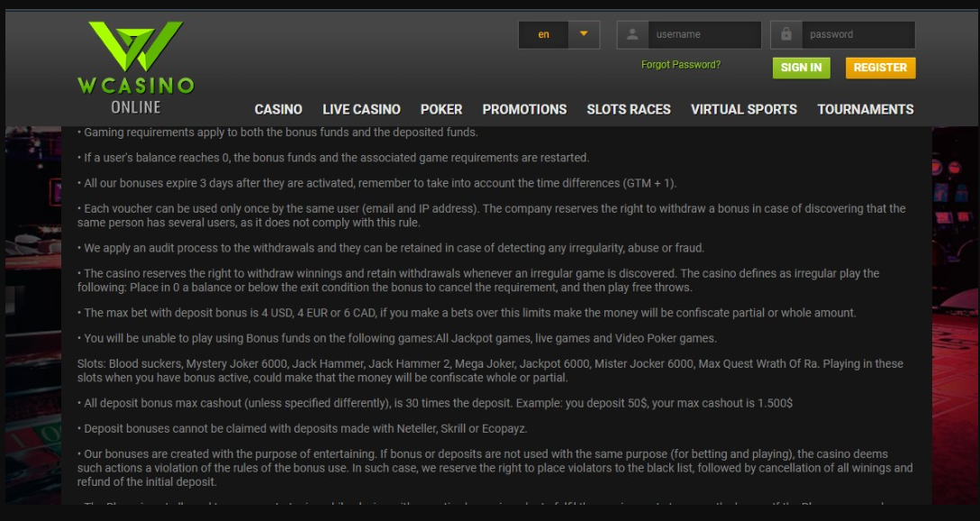Click the max bet deposit bonus paragraph

468,313
